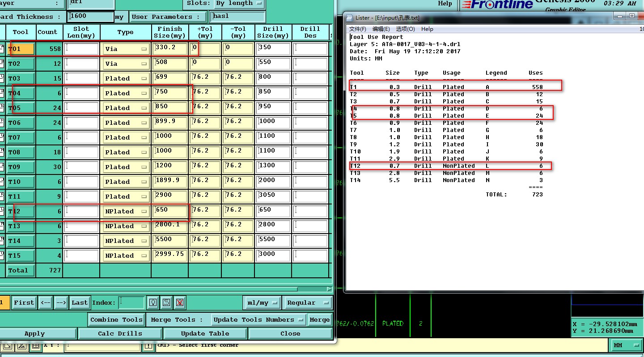Viewport: 644px width, 357px height.
Task: Click the X Y coordinate input field
Action: click(x=102, y=346)
